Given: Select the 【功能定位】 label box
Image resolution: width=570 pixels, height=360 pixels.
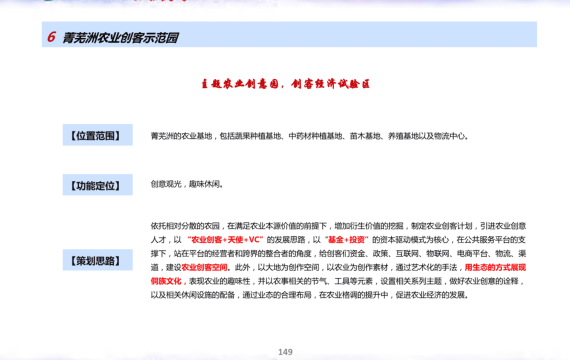Looking at the screenshot, I should tap(97, 185).
